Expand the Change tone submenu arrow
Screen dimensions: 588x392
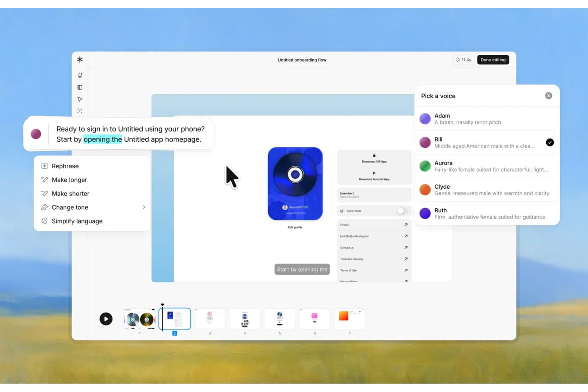point(144,207)
